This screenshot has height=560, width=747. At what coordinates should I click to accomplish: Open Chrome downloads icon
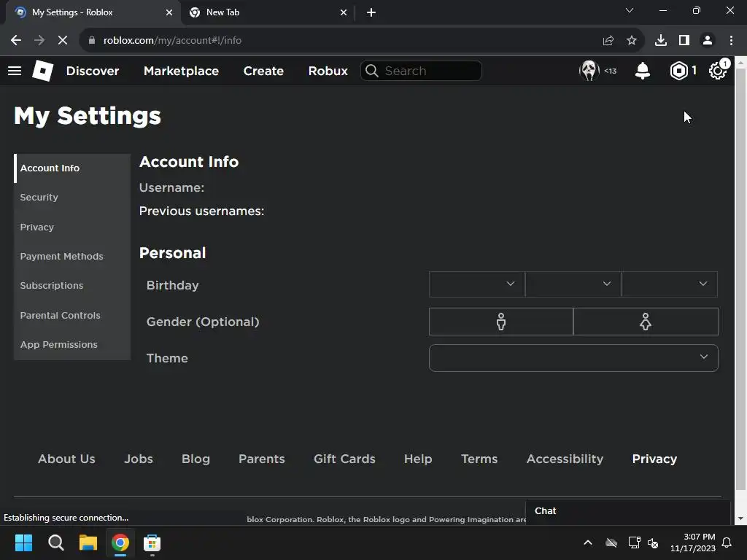(x=661, y=41)
